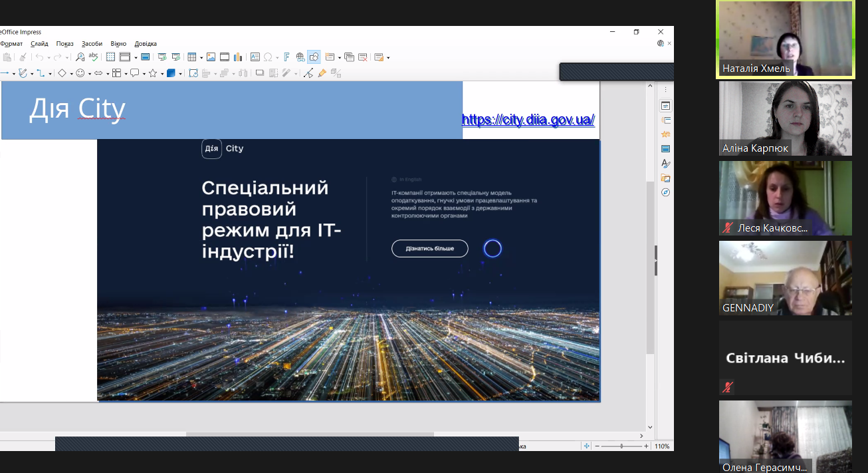
Task: Open the stars and banners dropdown
Action: [x=161, y=73]
